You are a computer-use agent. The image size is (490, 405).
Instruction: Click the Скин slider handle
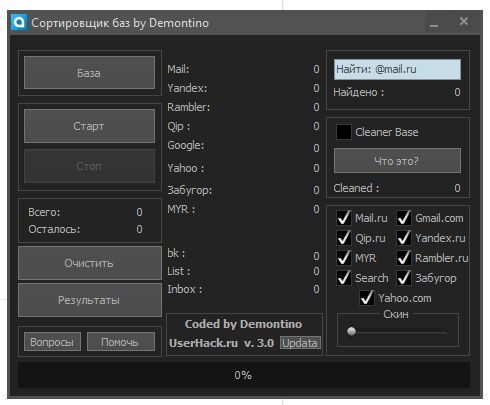tap(351, 331)
